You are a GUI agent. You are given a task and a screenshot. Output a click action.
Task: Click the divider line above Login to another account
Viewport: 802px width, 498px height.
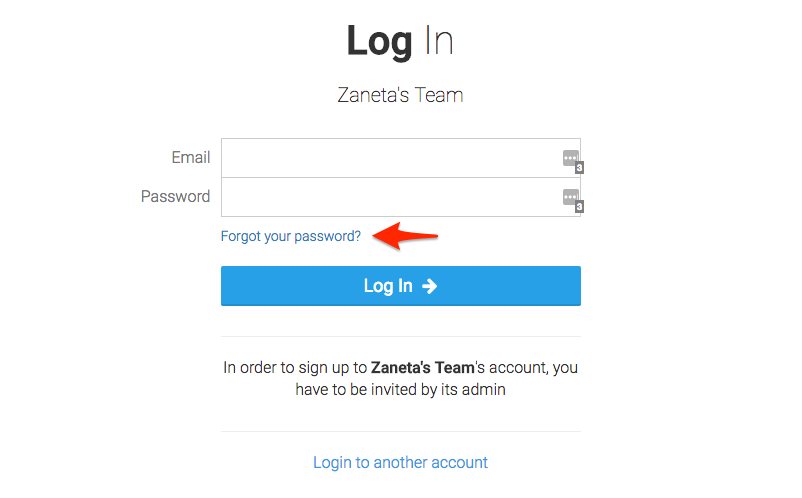coord(401,432)
